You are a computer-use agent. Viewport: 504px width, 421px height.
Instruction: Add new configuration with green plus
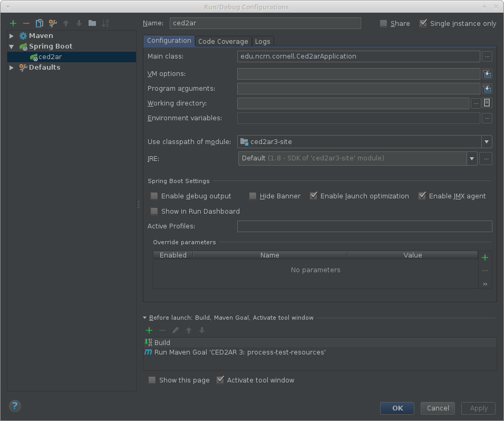point(13,23)
